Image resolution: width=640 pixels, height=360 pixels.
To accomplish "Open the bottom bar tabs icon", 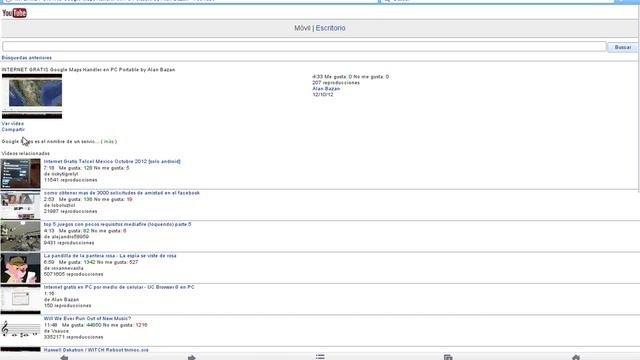I will (448, 358).
